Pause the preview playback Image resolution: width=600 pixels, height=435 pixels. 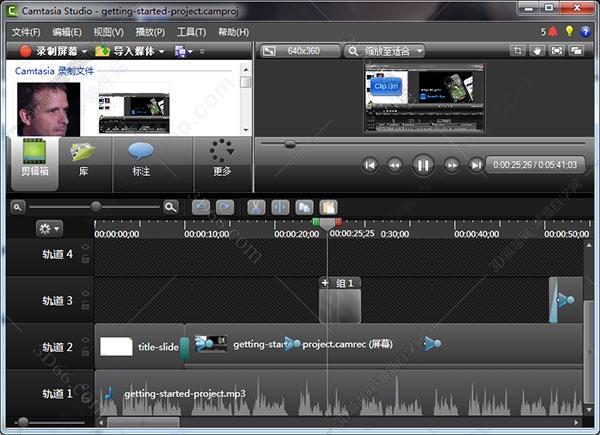tap(423, 165)
